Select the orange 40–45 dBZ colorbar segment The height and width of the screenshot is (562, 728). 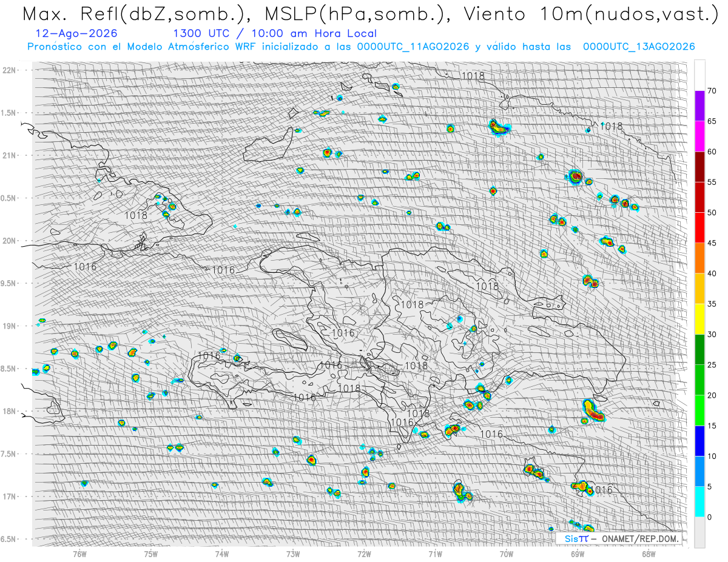tap(699, 258)
